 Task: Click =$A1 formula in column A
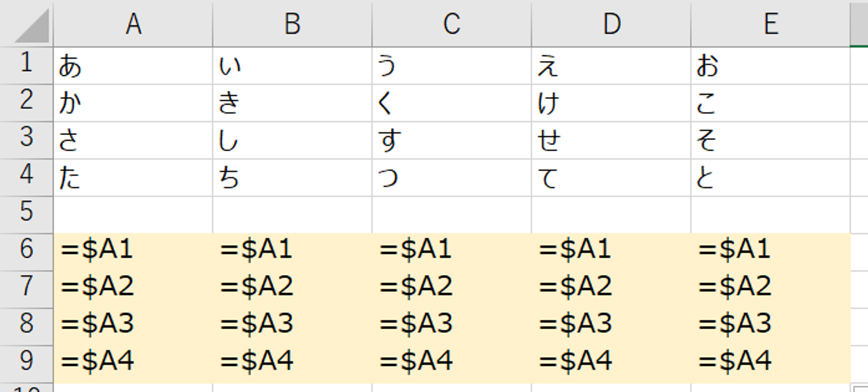click(x=133, y=253)
